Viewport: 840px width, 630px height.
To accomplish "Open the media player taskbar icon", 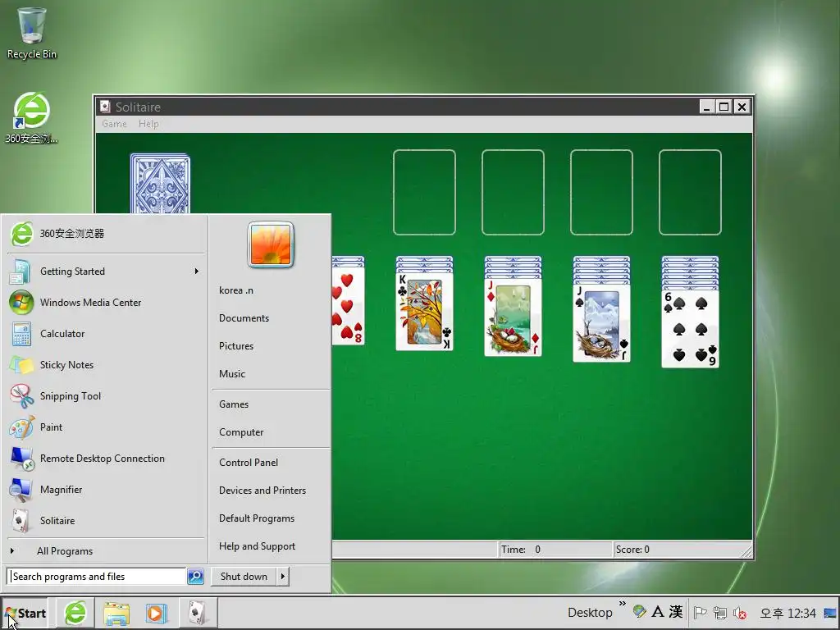I will click(x=157, y=614).
